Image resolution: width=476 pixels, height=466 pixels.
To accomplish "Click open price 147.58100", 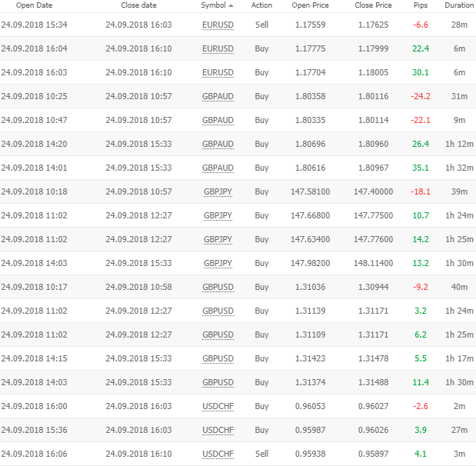I will [310, 191].
